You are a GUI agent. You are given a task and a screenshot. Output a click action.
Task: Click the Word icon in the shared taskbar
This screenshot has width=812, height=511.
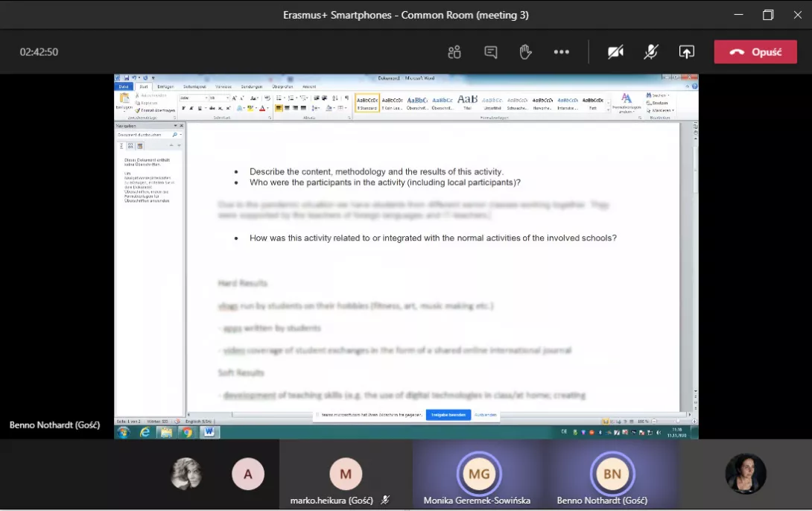point(208,431)
